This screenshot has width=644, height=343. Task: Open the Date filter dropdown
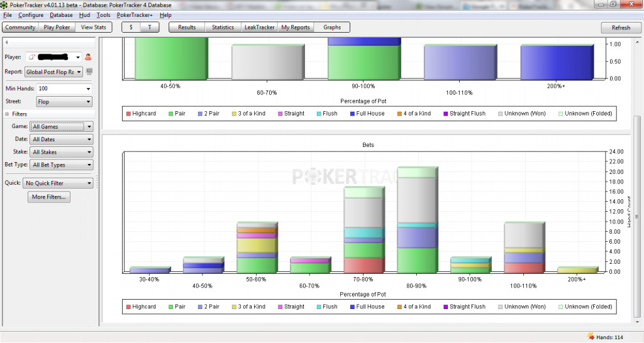pyautogui.click(x=62, y=139)
